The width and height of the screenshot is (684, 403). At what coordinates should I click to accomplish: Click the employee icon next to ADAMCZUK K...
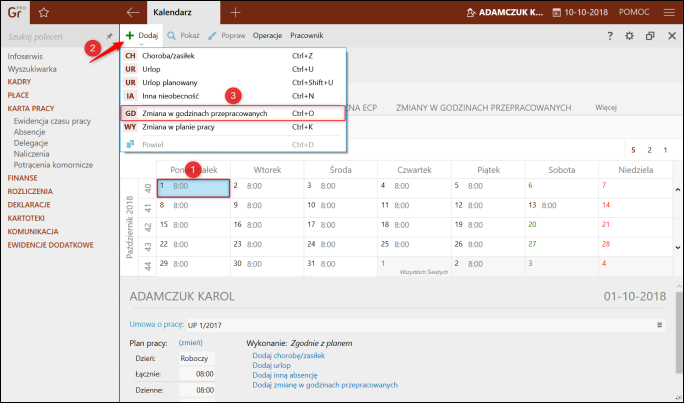pyautogui.click(x=471, y=12)
